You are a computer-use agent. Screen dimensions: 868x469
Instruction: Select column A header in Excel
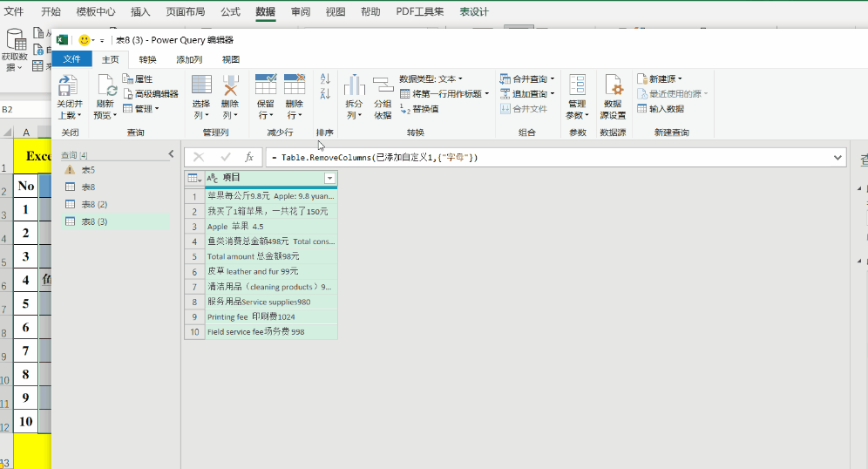(26, 132)
